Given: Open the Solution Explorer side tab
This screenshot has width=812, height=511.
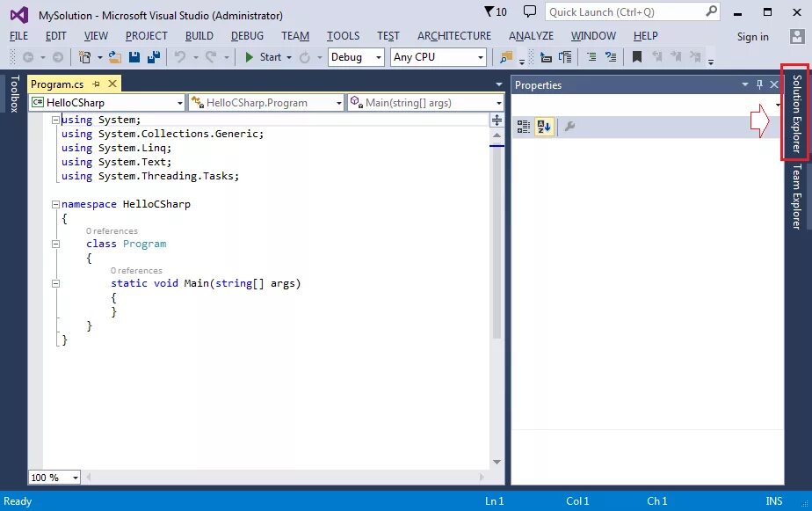Looking at the screenshot, I should point(796,113).
